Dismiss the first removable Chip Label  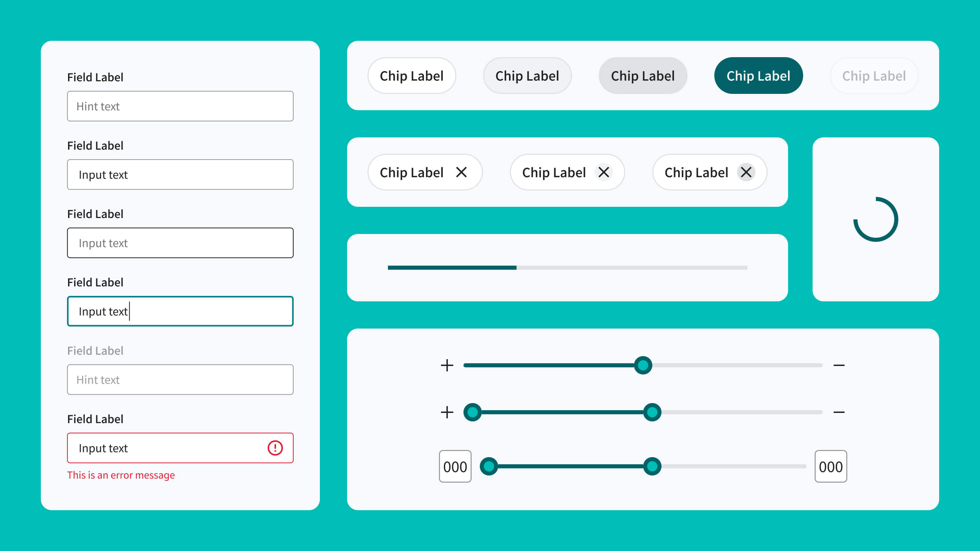461,172
